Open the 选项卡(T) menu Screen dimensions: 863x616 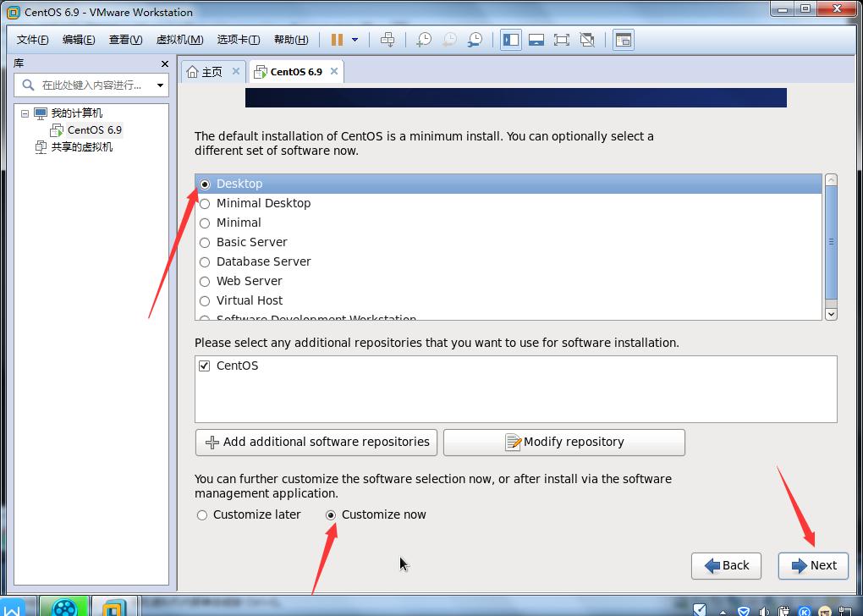pos(239,40)
